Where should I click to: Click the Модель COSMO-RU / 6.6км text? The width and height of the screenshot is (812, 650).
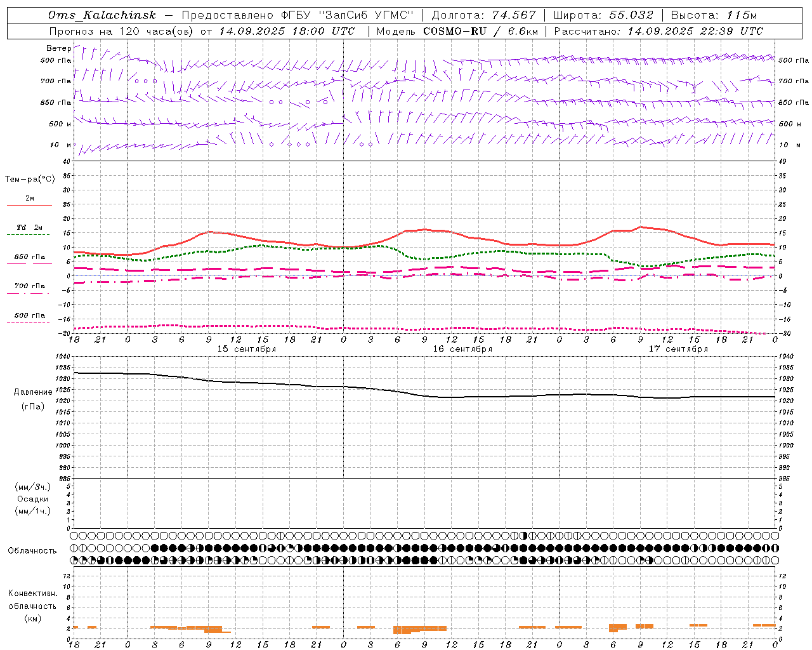point(457,30)
